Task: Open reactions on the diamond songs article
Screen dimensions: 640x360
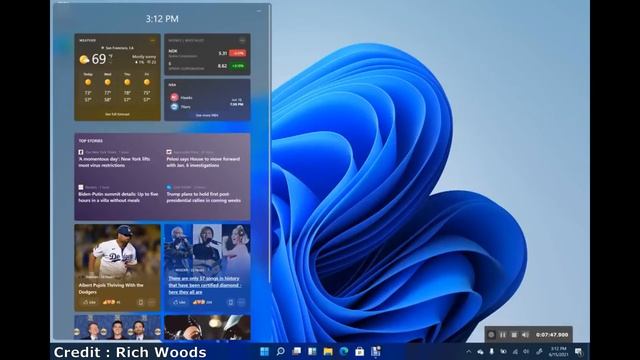Action: pos(202,302)
